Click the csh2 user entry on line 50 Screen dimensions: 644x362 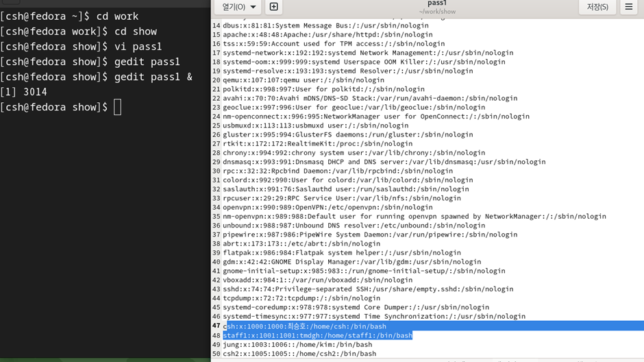pyautogui.click(x=299, y=353)
